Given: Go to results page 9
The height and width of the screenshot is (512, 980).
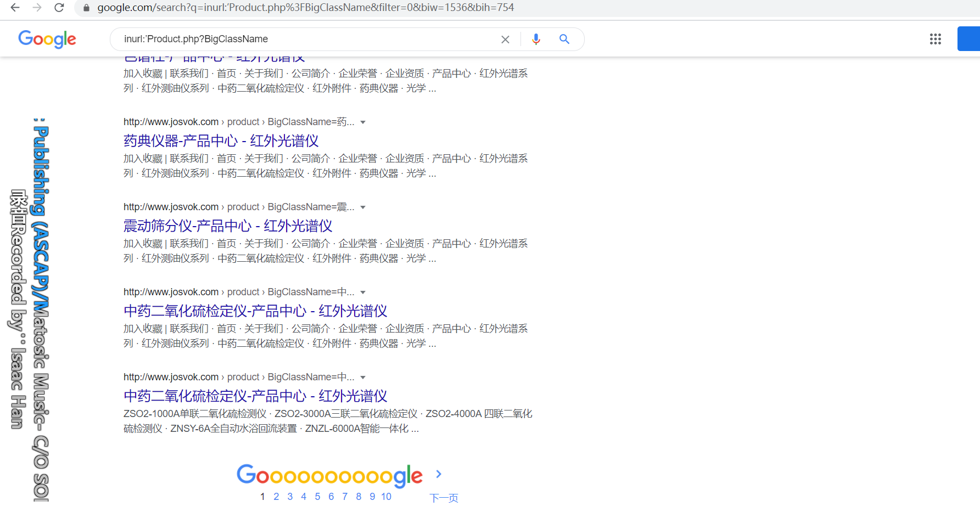Looking at the screenshot, I should pyautogui.click(x=372, y=497).
